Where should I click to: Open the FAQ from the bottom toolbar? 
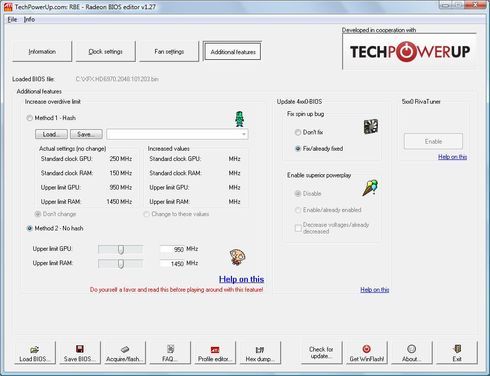click(x=170, y=353)
